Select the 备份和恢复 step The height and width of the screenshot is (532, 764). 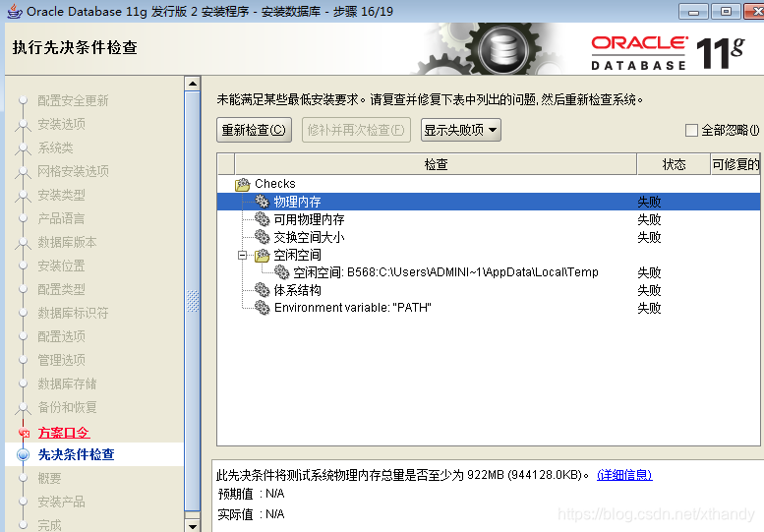[x=67, y=407]
